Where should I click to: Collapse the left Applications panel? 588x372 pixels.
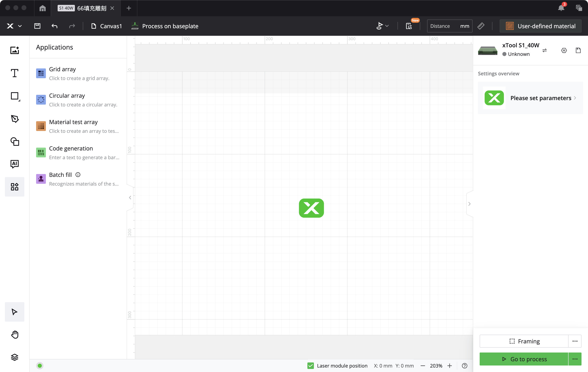tap(130, 198)
